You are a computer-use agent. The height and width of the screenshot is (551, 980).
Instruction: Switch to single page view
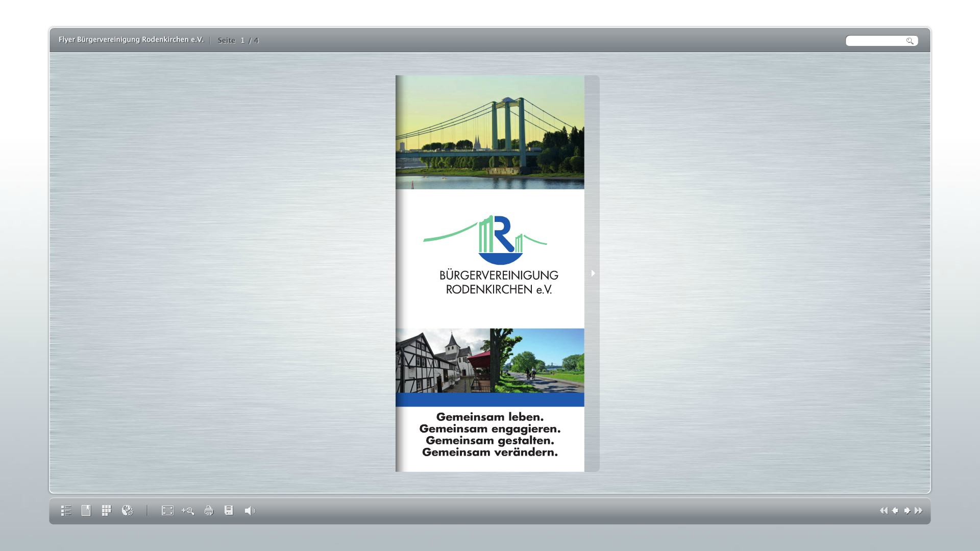click(86, 511)
